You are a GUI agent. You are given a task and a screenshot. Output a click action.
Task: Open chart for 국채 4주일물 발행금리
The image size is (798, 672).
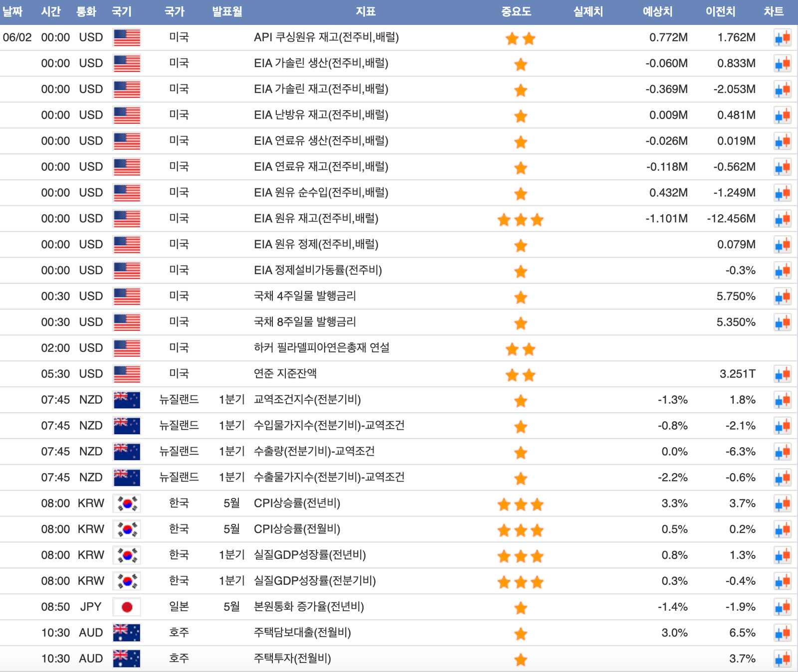pyautogui.click(x=782, y=297)
